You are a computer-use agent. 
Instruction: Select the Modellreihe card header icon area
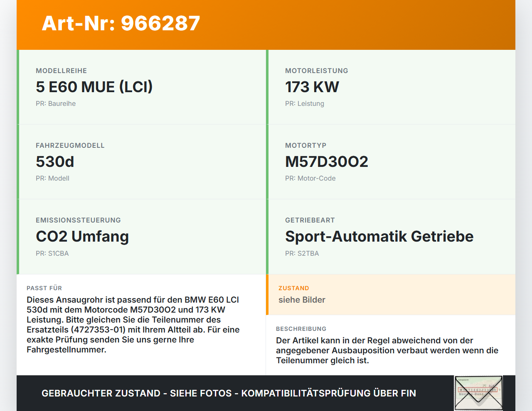(x=61, y=71)
